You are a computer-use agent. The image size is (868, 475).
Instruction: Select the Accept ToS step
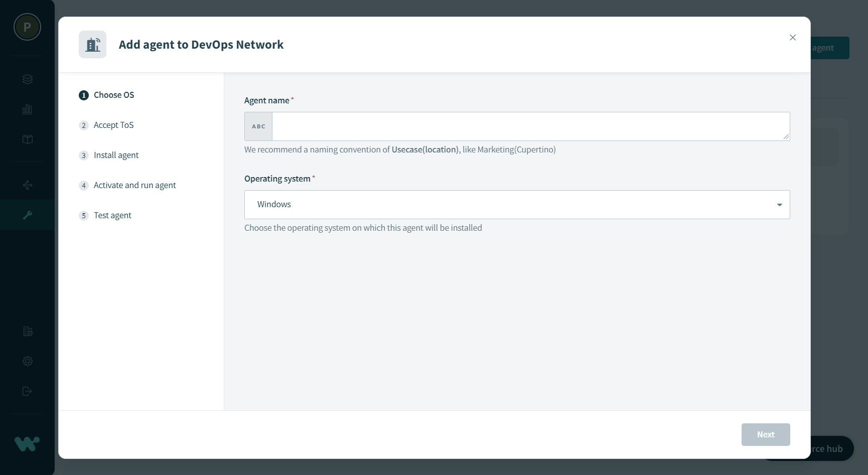tap(113, 125)
